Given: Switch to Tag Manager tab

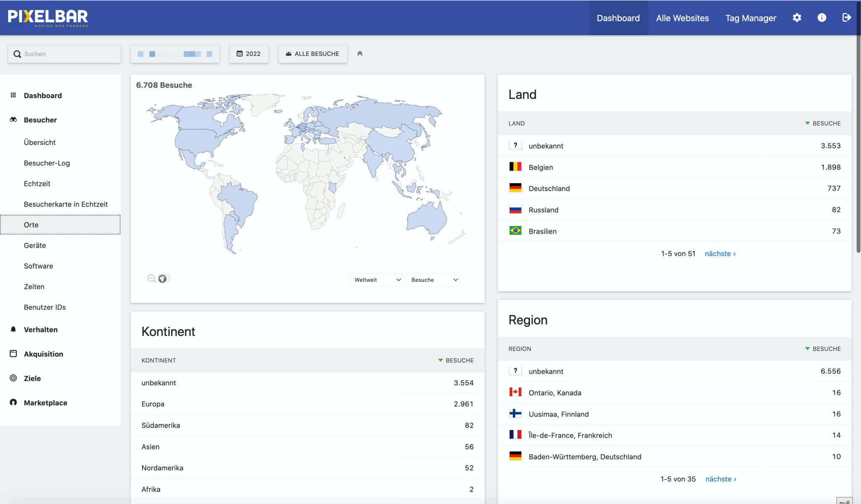Looking at the screenshot, I should (x=750, y=18).
